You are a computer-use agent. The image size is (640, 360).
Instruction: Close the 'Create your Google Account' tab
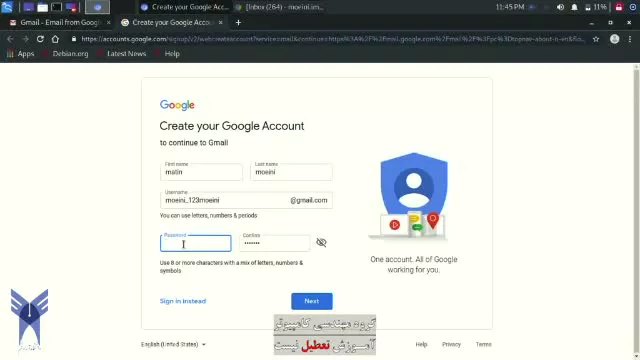[220, 22]
